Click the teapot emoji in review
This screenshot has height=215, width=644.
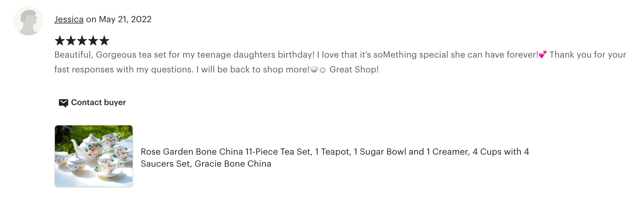pos(314,69)
